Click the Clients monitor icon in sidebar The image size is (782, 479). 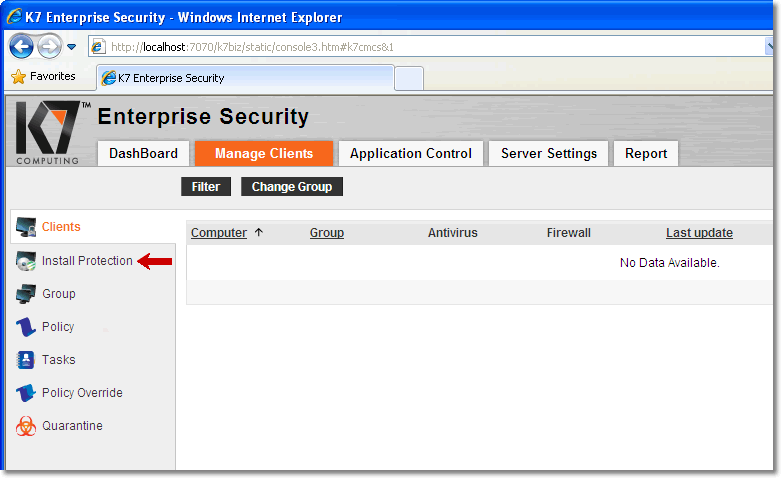(25, 227)
